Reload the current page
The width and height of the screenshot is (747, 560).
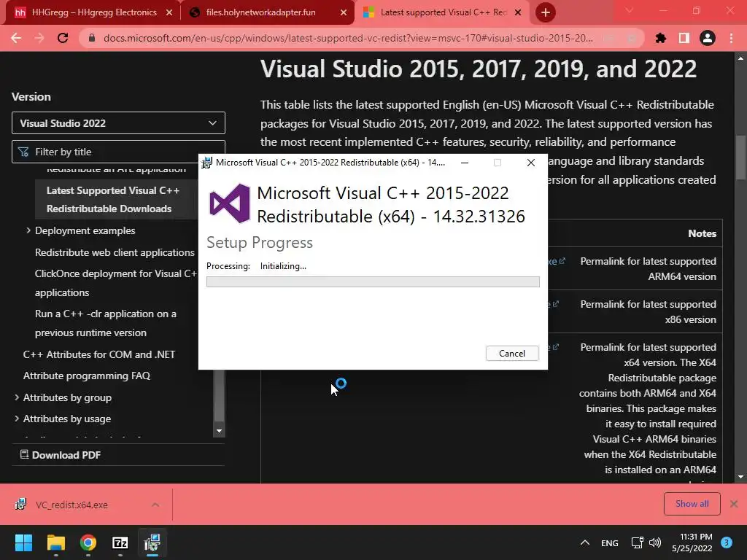63,38
